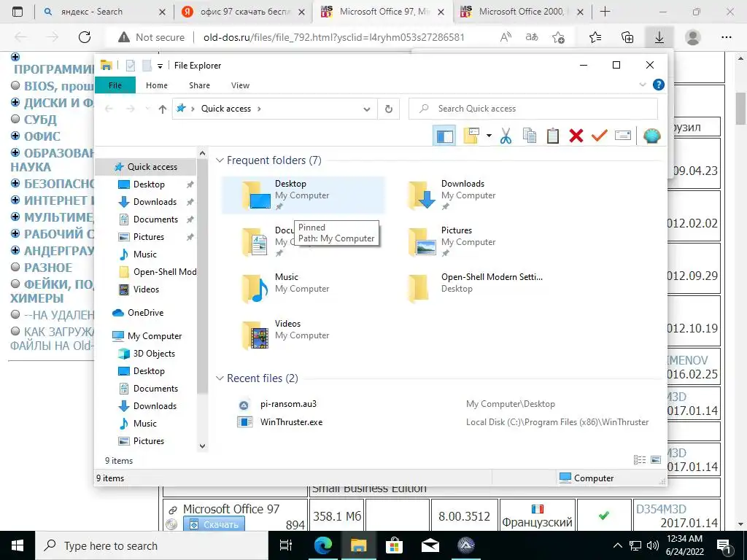This screenshot has width=747, height=560.
Task: Show hidden system tray icons
Action: pos(617,545)
